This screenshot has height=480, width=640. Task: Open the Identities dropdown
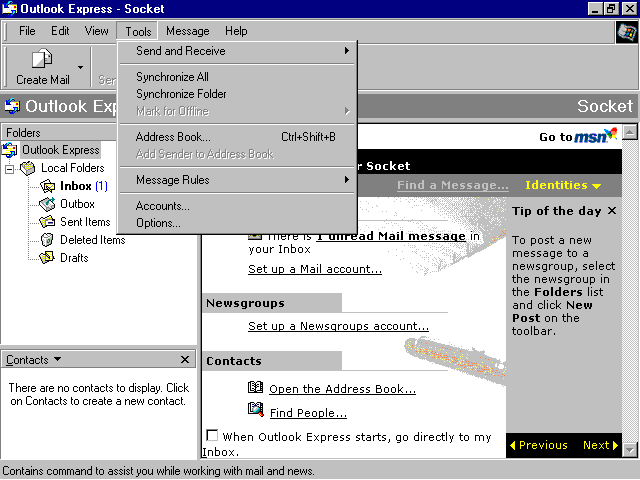point(563,185)
